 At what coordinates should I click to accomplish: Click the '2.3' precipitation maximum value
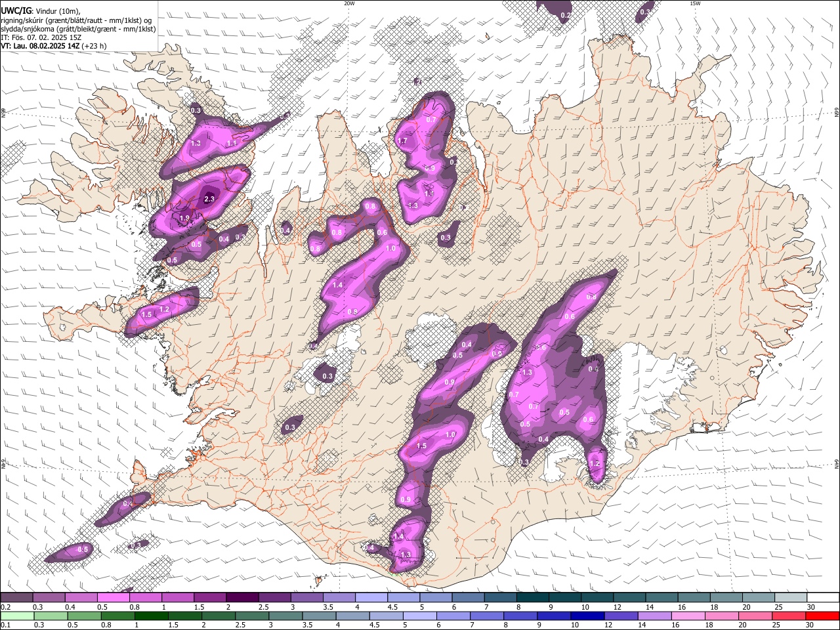[x=209, y=199]
